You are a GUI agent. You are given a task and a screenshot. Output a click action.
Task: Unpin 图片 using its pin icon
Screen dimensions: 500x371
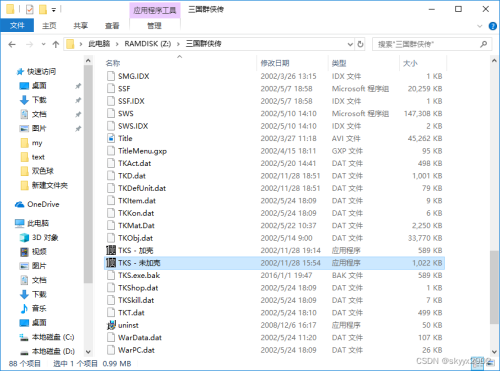(x=78, y=128)
